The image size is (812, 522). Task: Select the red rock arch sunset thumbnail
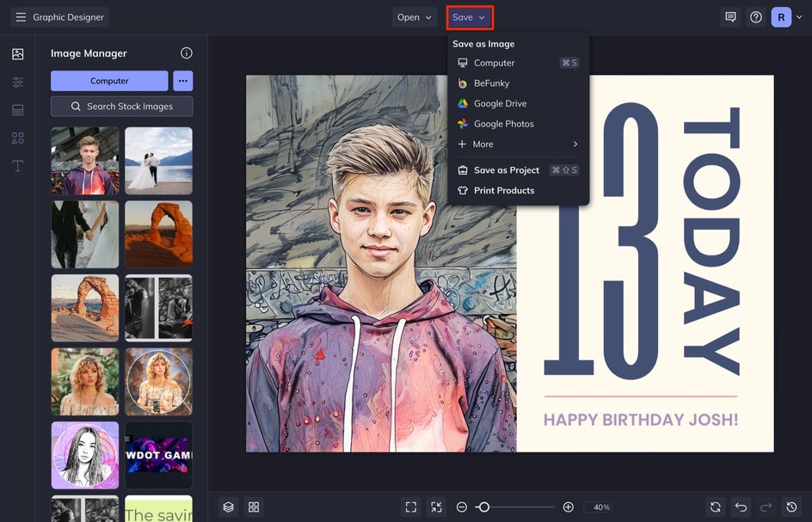(x=158, y=234)
